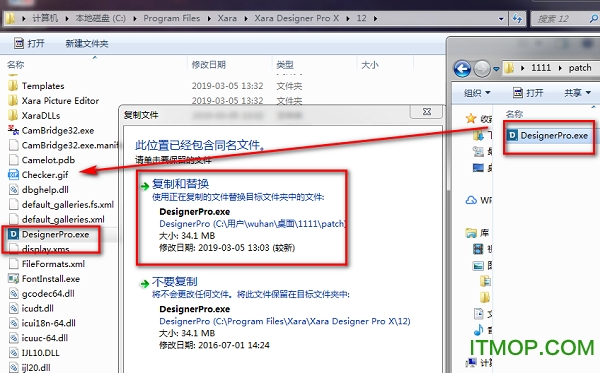
Task: Expand arrow after Program Files breadcrumb
Action: [209, 18]
